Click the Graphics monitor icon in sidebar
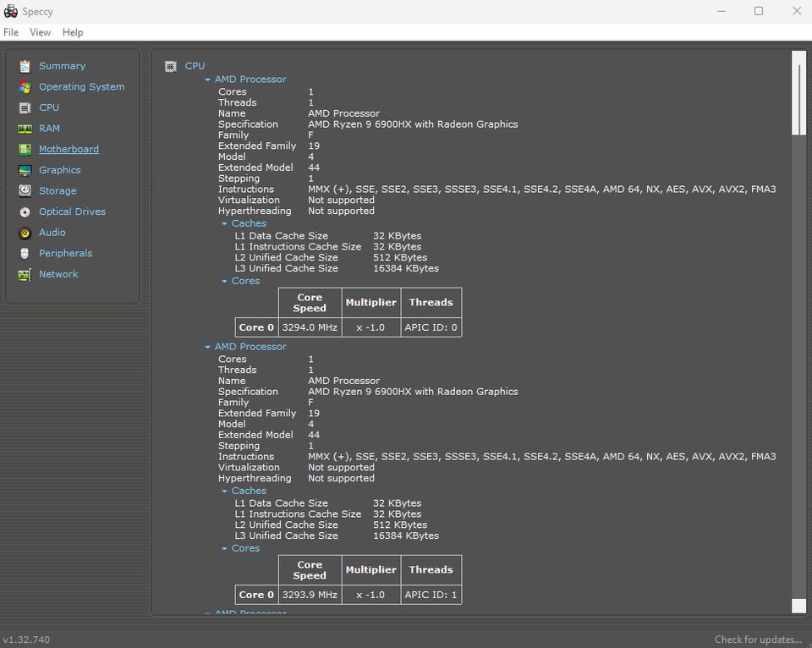Image resolution: width=812 pixels, height=648 pixels. click(x=25, y=170)
